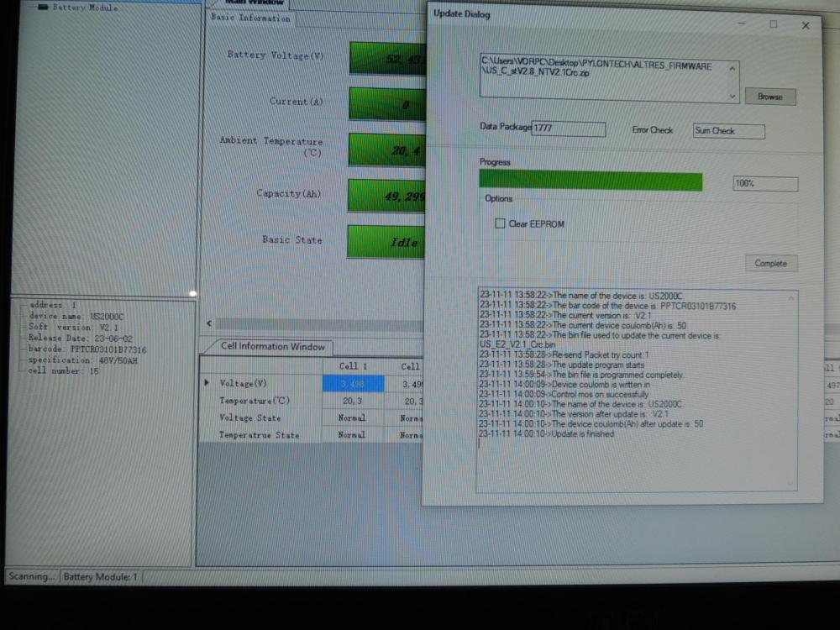Screen dimensions: 840x630
Task: Click the Temperature(°C) row header
Action: click(x=255, y=401)
